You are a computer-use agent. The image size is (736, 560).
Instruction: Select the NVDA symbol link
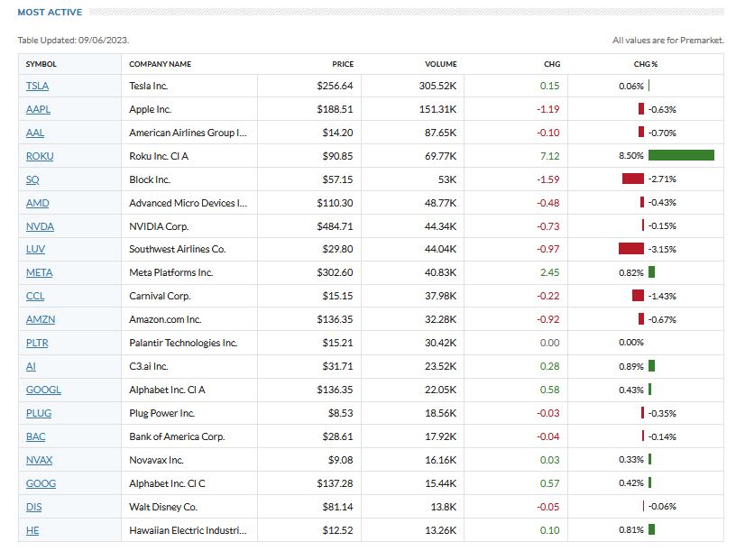click(x=39, y=225)
